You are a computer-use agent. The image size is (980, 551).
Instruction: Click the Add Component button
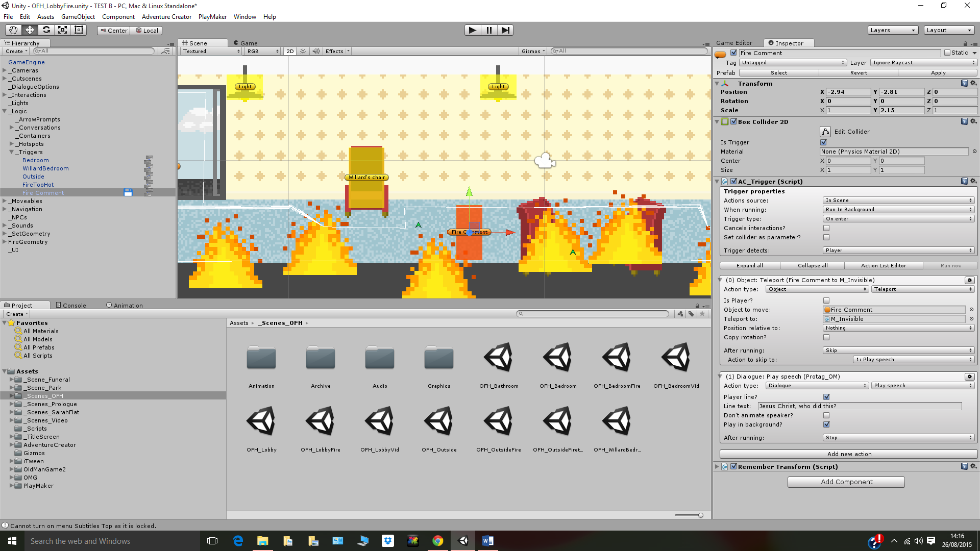[x=846, y=482]
